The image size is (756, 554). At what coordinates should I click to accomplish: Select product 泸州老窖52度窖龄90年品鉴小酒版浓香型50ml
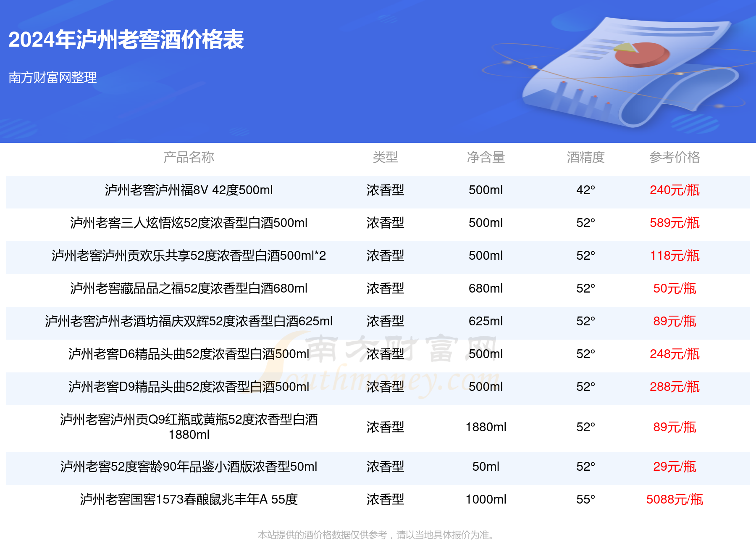pyautogui.click(x=189, y=467)
